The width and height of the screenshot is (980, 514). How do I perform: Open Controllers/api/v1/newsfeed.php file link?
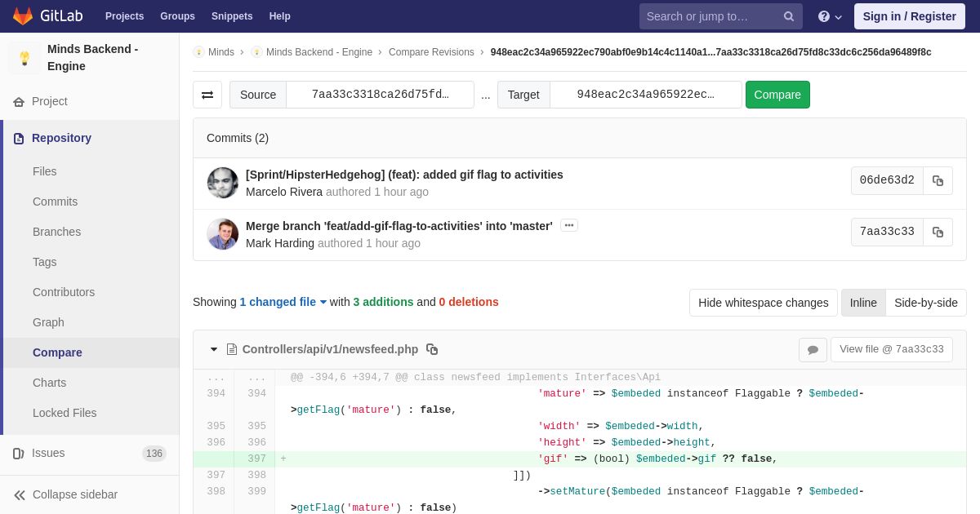pos(330,349)
